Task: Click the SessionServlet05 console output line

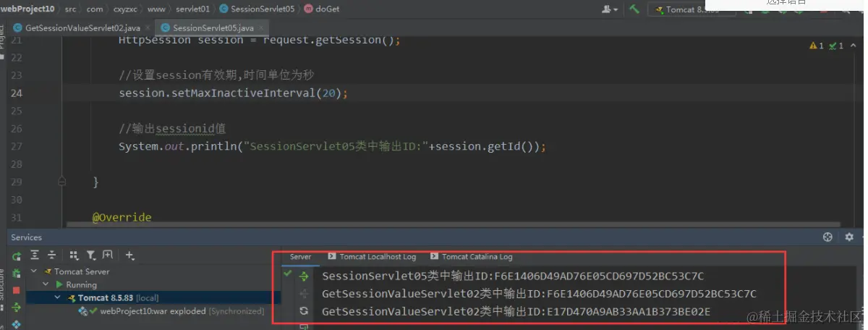Action: tap(513, 276)
